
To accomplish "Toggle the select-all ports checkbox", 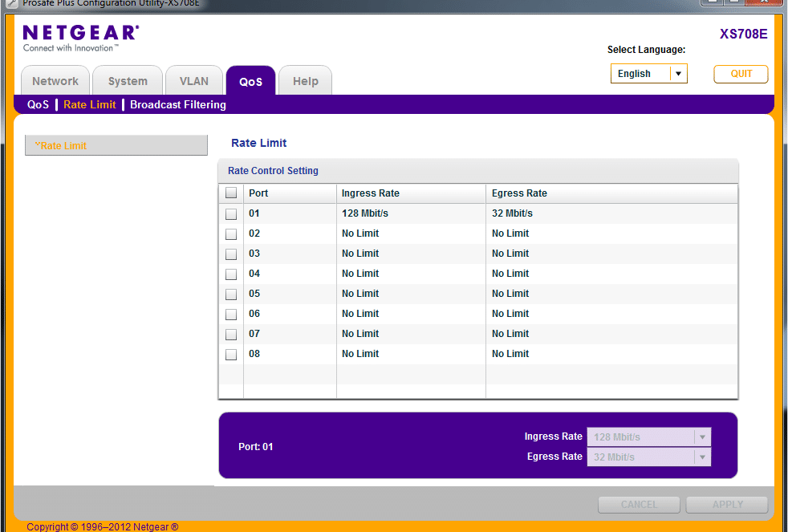I will click(231, 193).
